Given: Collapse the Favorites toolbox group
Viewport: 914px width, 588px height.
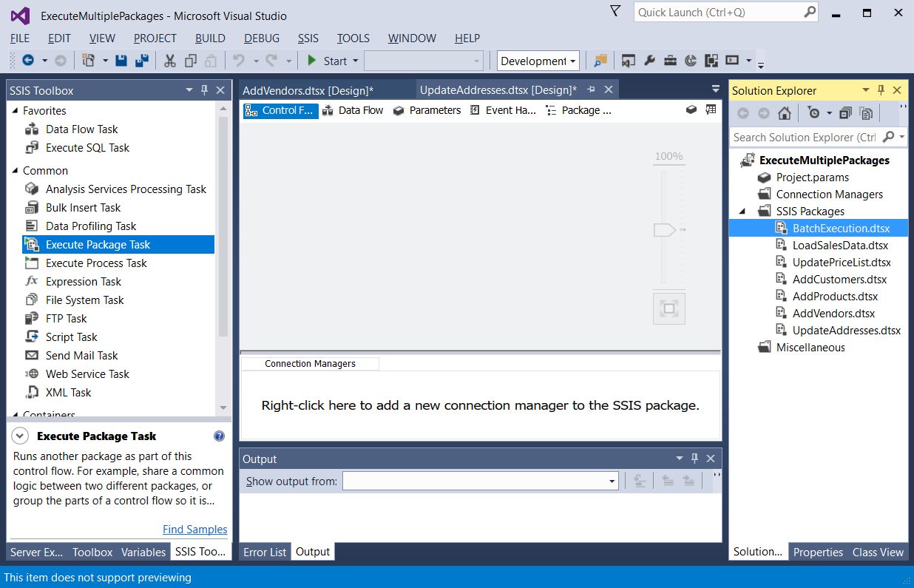Looking at the screenshot, I should tap(15, 110).
